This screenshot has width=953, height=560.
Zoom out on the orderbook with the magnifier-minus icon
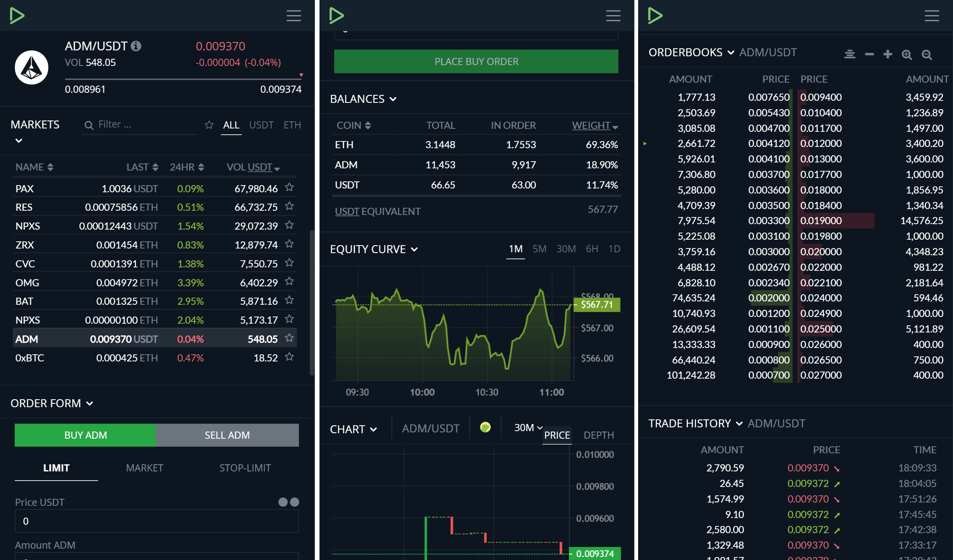coord(927,55)
